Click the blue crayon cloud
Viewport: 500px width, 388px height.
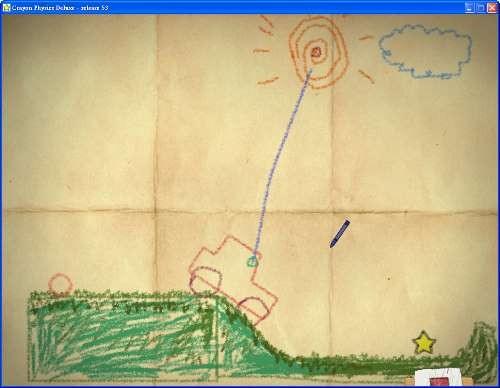click(x=426, y=52)
